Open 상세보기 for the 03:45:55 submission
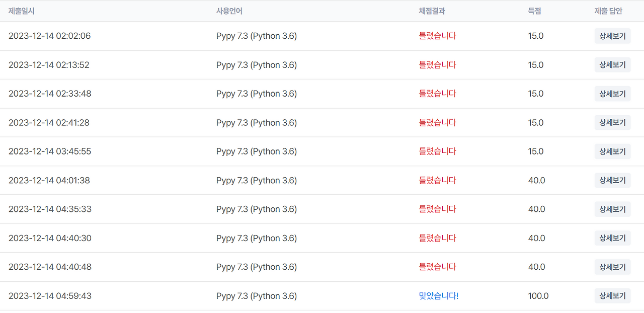 coord(612,151)
